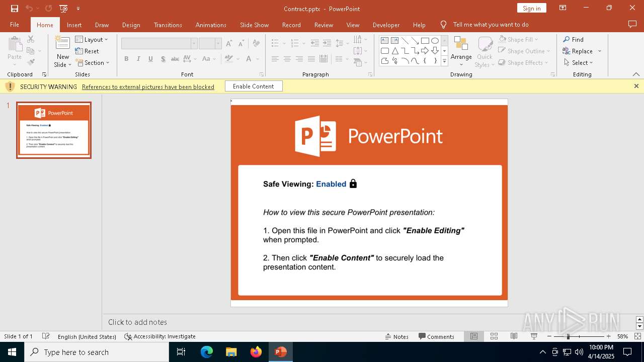This screenshot has width=644, height=362.
Task: Open the Layout dropdown
Action: tap(92, 39)
